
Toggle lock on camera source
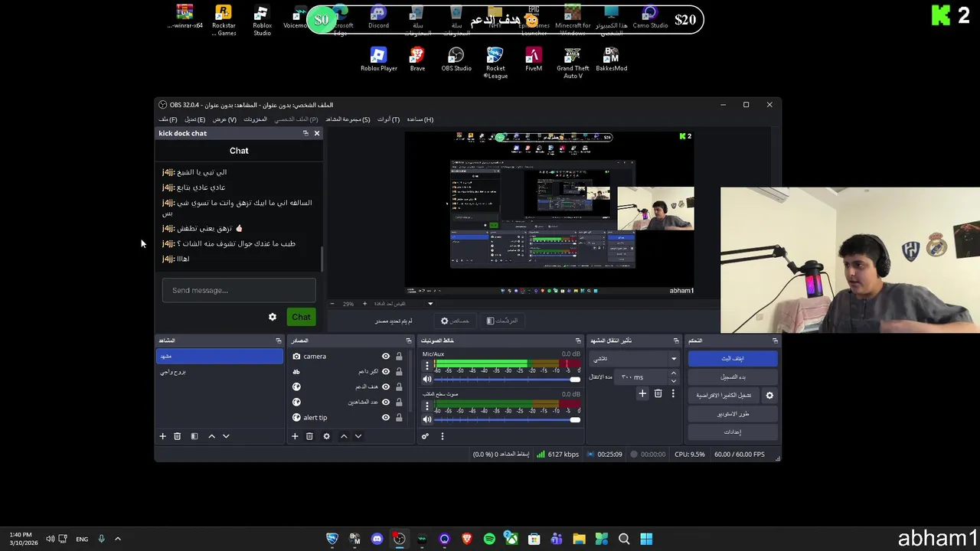tap(399, 356)
